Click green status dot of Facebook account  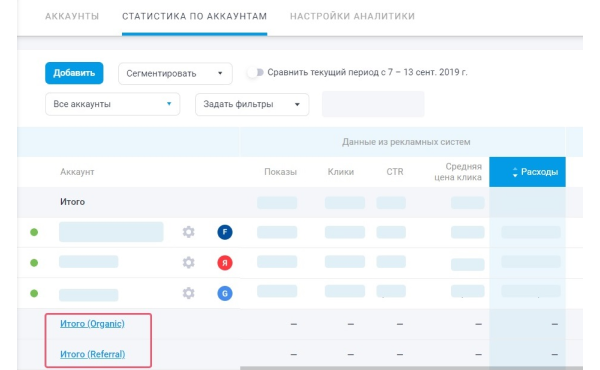[34, 232]
